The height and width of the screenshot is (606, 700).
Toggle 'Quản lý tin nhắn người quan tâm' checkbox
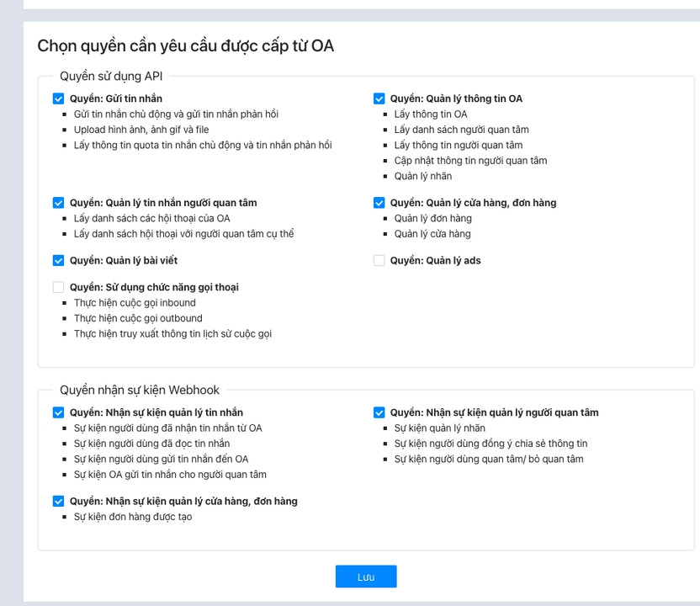[58, 203]
